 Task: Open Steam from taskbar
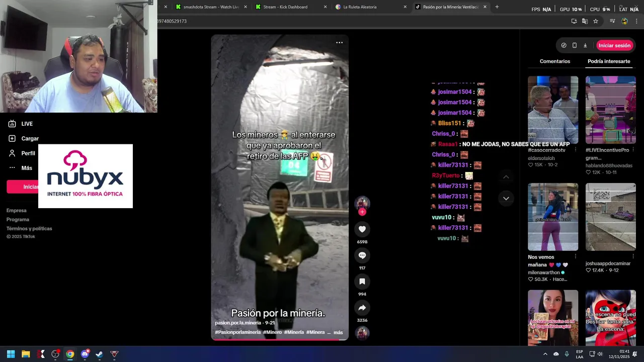click(99, 354)
